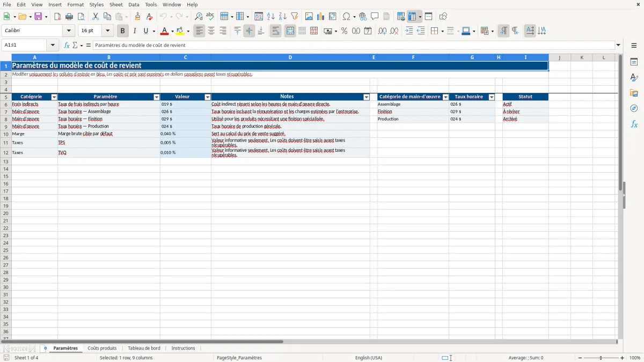Open the sidebar Gallery panel icon
644x362 pixels.
coord(634,93)
